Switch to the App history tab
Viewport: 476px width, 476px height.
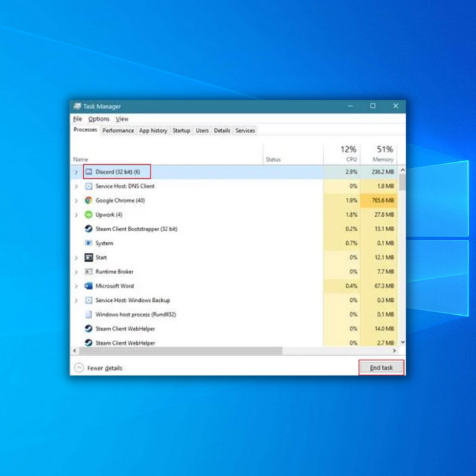coord(153,131)
